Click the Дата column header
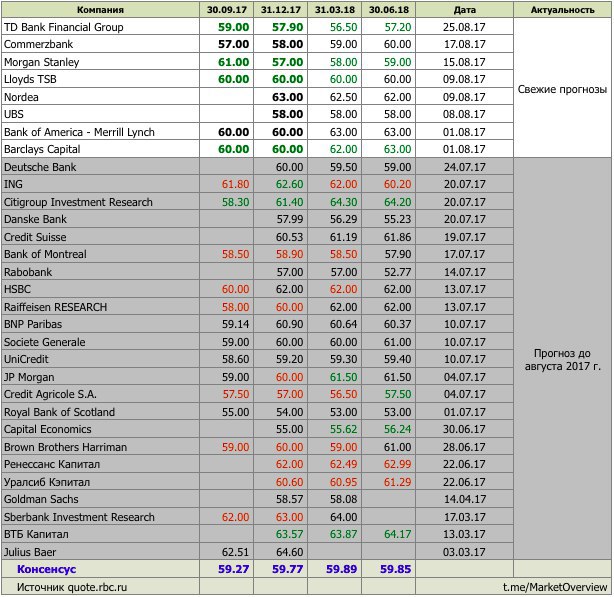The width and height of the screenshot is (614, 597). [465, 10]
